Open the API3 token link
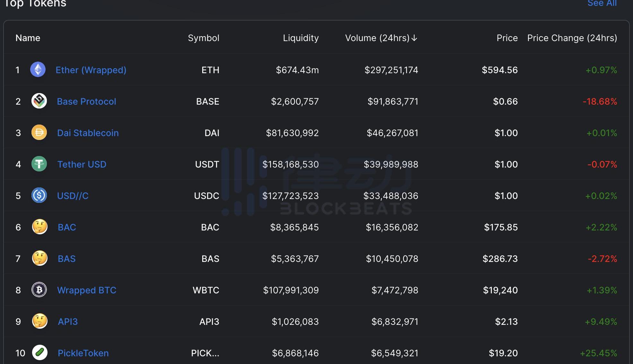 pyautogui.click(x=68, y=322)
